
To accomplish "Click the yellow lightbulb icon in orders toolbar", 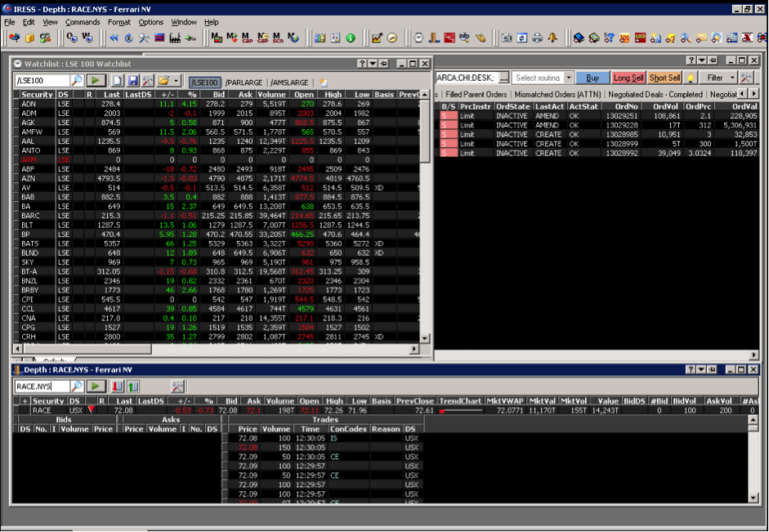I will [691, 78].
